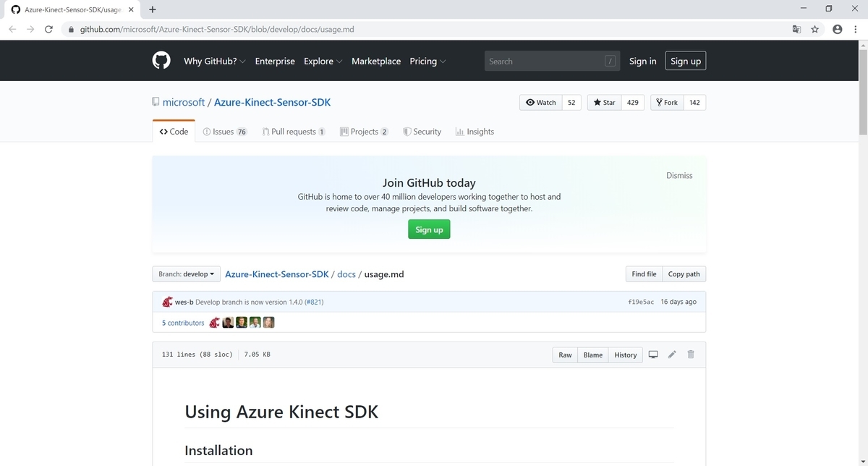Click the address bar URL

pos(217,30)
